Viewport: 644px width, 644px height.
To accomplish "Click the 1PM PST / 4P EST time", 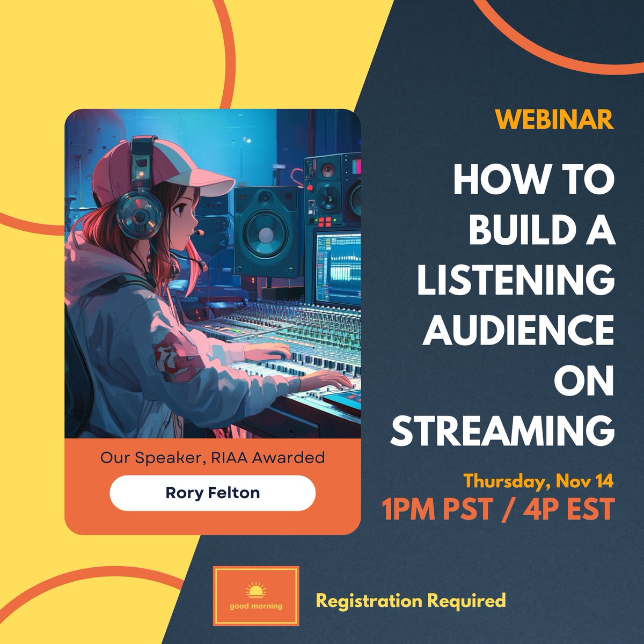I will pos(498,509).
